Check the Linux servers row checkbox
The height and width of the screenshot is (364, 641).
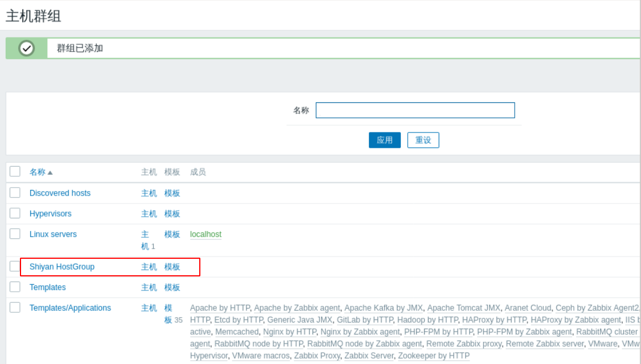(17, 234)
